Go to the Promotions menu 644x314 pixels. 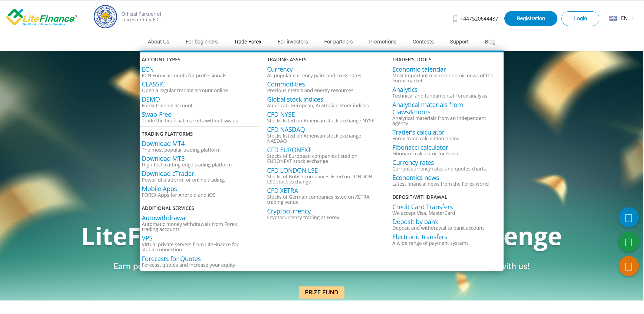383,42
